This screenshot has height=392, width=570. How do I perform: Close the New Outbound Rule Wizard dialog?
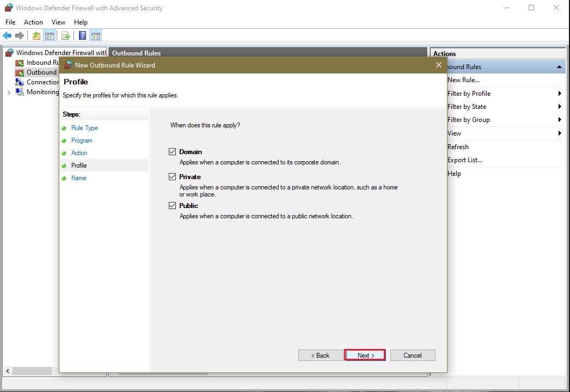(439, 65)
